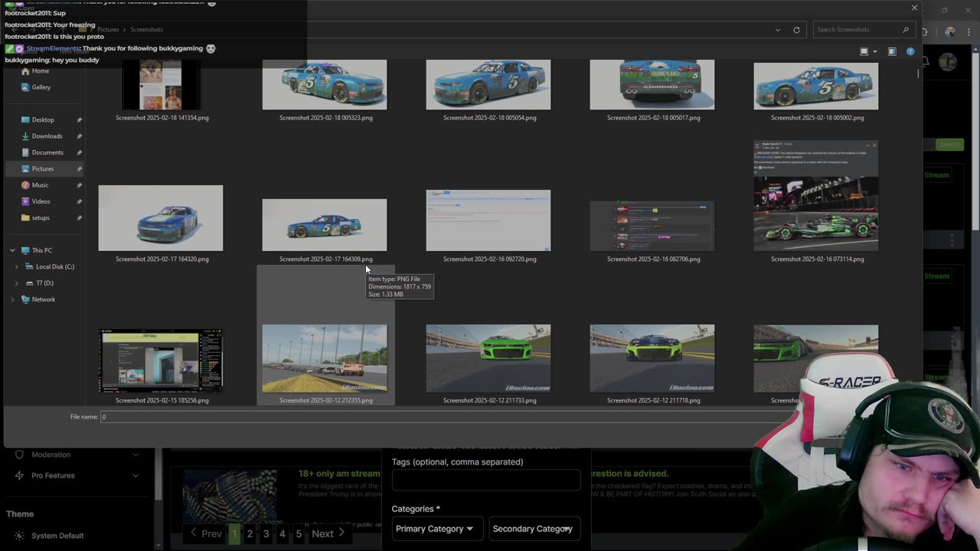Open the Downloads folder icon
Image resolution: width=980 pixels, height=551 pixels.
(x=25, y=136)
